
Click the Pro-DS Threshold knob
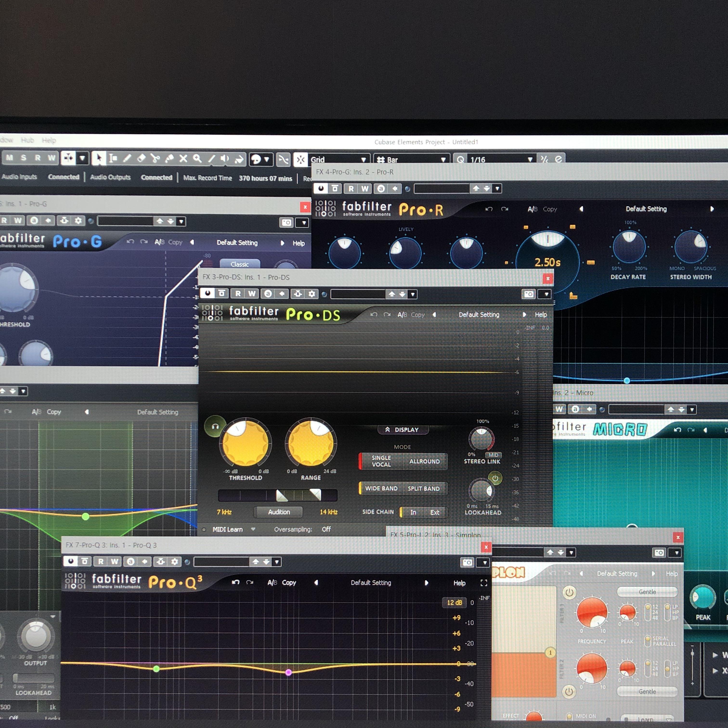245,443
